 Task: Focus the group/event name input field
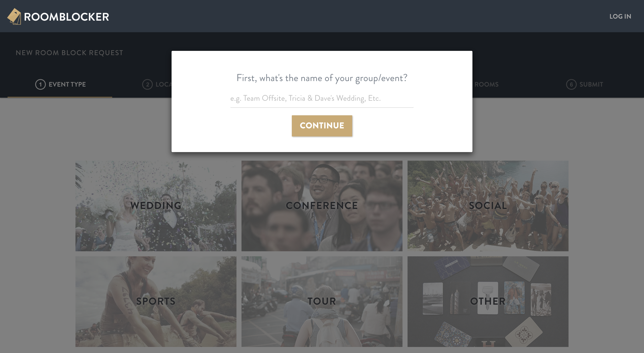tap(322, 98)
